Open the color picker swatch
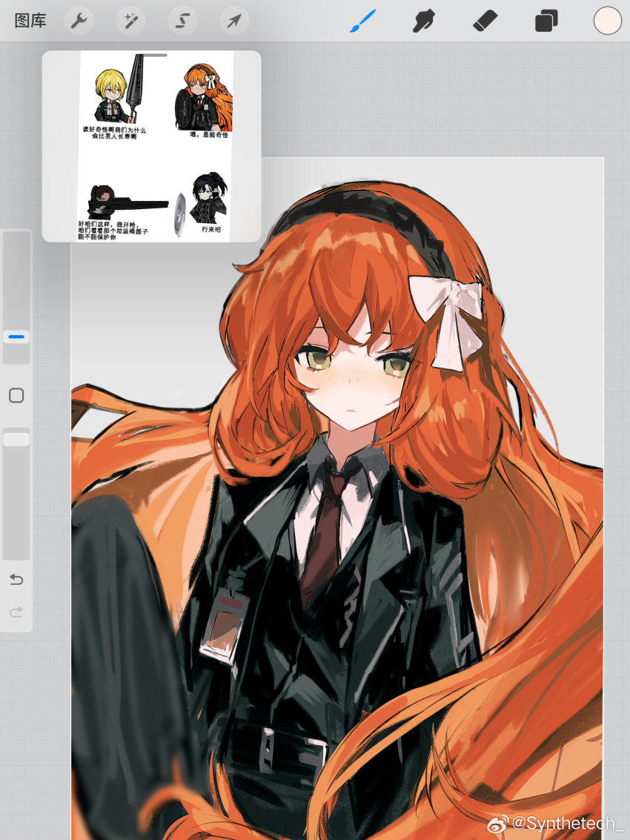630x840 pixels. click(x=606, y=21)
